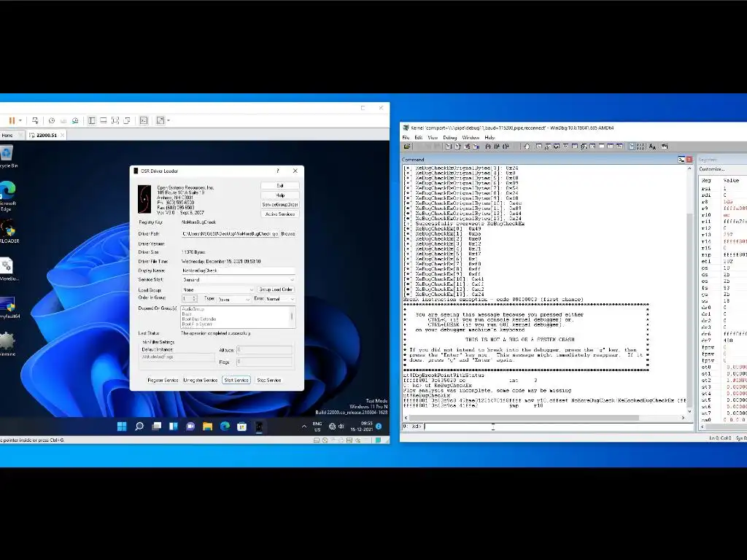Open File Explorer on the guest taskbar
Viewport: 747px width, 560px height.
208,426
